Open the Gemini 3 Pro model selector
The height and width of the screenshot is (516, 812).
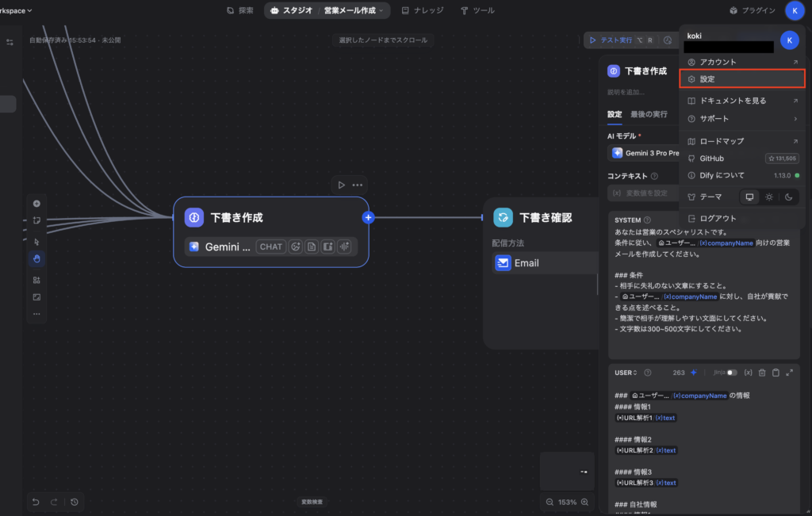[644, 153]
